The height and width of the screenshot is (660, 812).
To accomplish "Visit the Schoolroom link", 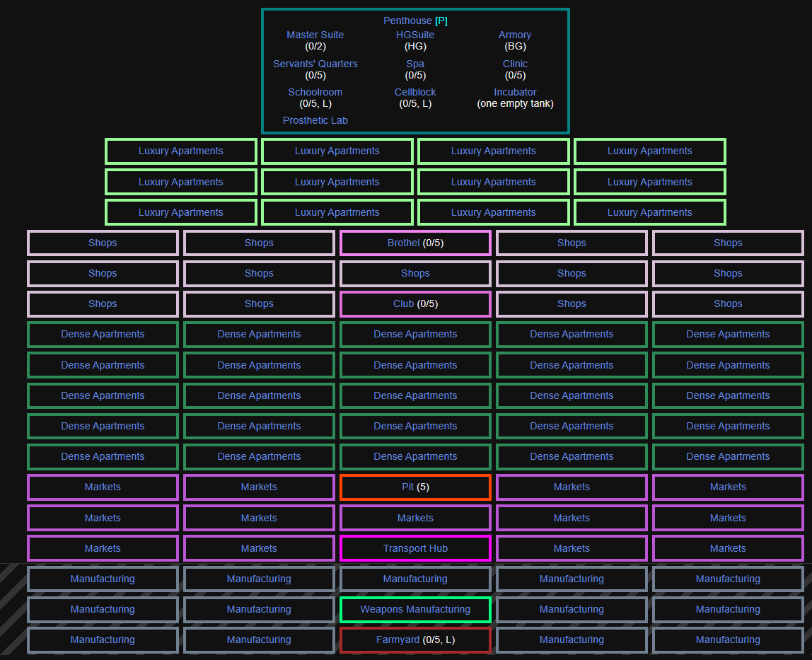I will click(315, 92).
